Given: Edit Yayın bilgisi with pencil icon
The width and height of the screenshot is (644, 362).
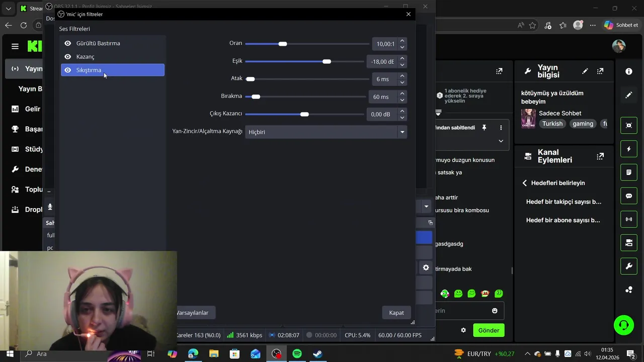Looking at the screenshot, I should [x=585, y=71].
